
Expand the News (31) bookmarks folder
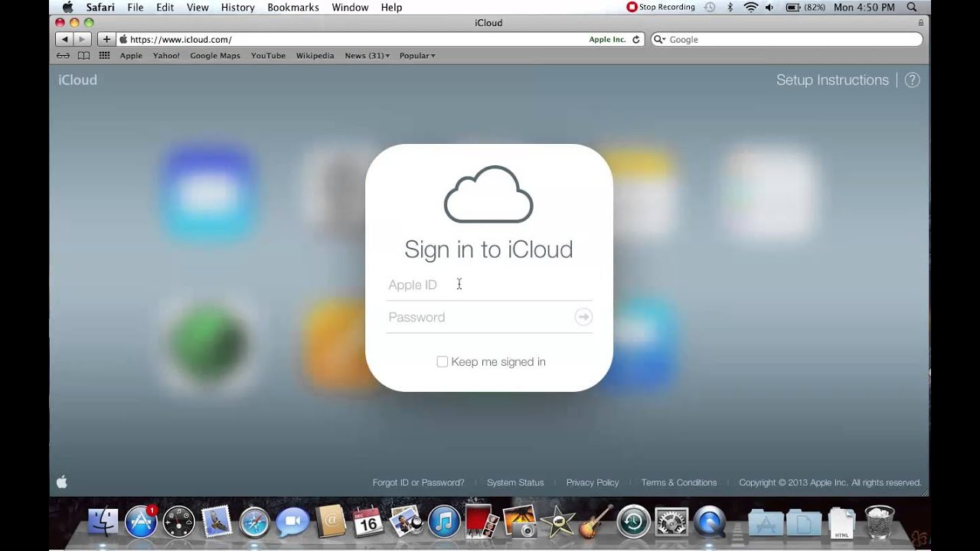click(x=367, y=56)
